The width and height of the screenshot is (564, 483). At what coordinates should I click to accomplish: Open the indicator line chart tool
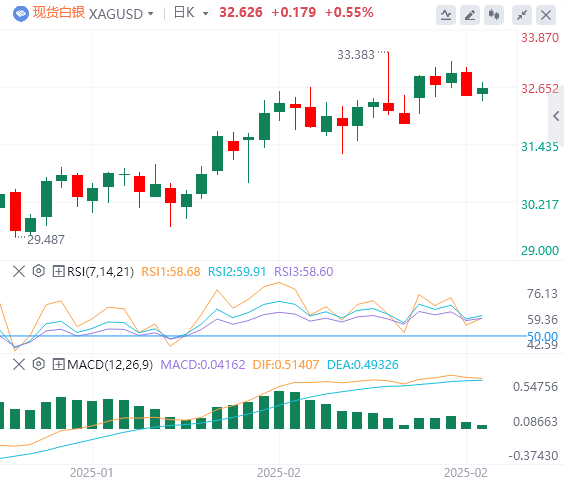coord(446,15)
